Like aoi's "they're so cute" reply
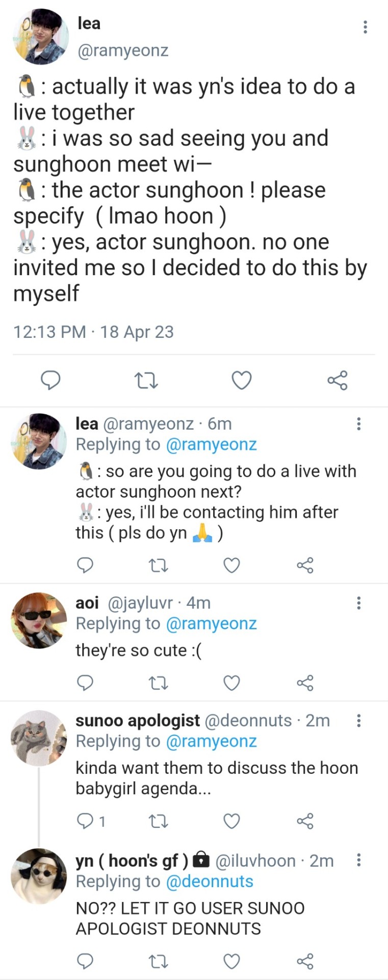Screen dimensions: 388x980 [231, 683]
